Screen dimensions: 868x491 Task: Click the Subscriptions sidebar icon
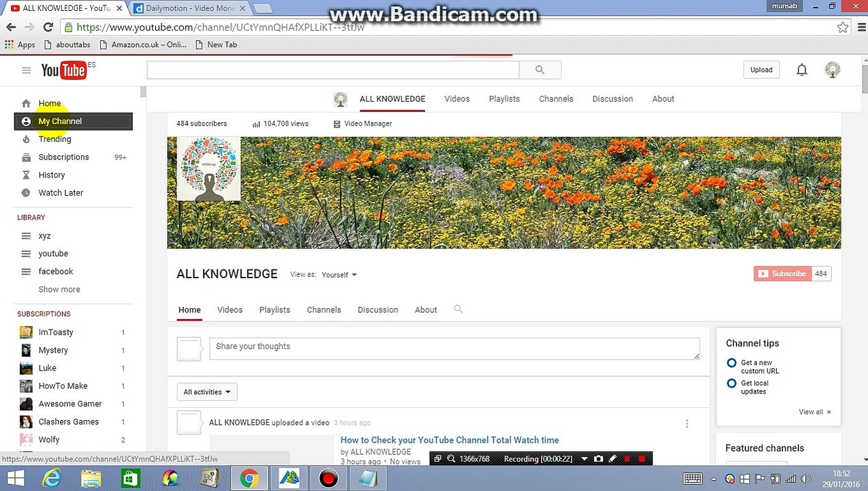coord(26,157)
